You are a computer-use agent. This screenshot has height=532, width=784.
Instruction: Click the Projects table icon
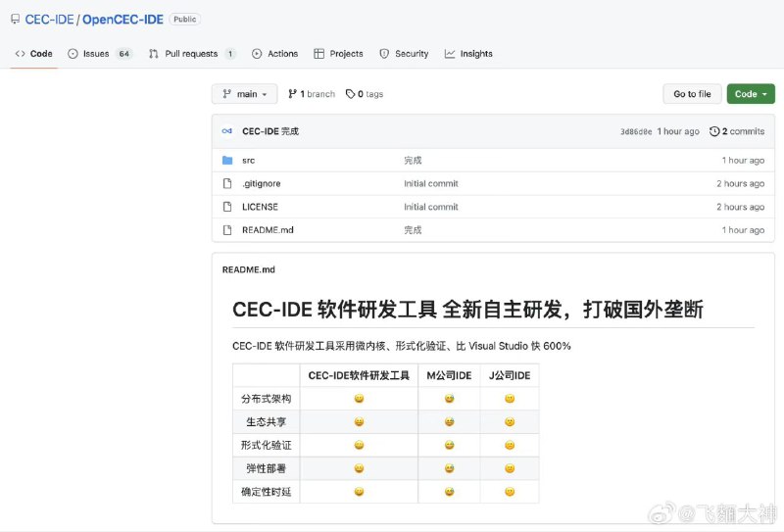click(x=319, y=54)
